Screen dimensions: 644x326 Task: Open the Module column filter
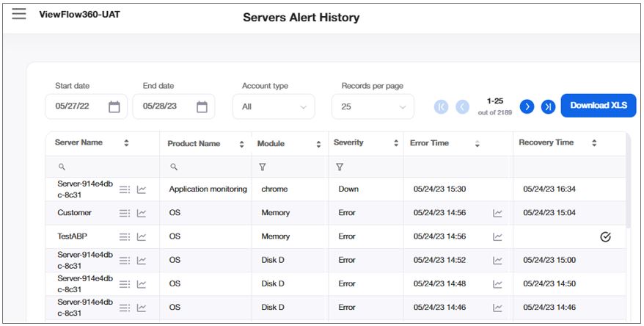[263, 167]
